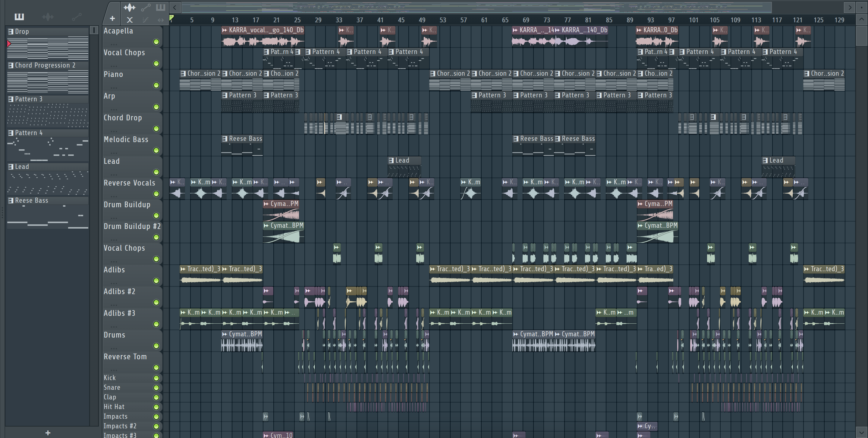The image size is (868, 438).
Task: Click the curve icon in playlist header
Action: [x=146, y=20]
